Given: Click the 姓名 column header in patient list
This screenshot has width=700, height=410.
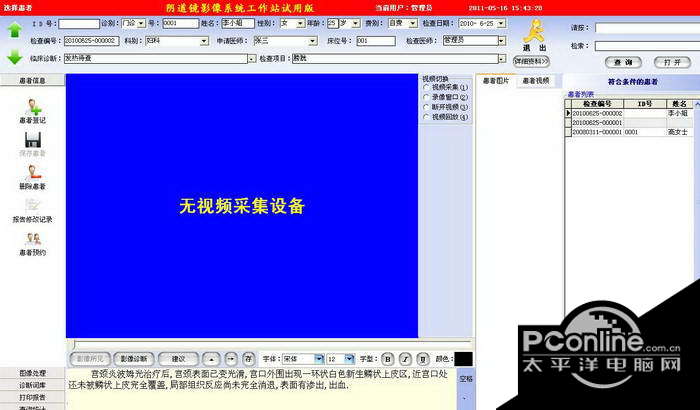Looking at the screenshot, I should point(679,104).
